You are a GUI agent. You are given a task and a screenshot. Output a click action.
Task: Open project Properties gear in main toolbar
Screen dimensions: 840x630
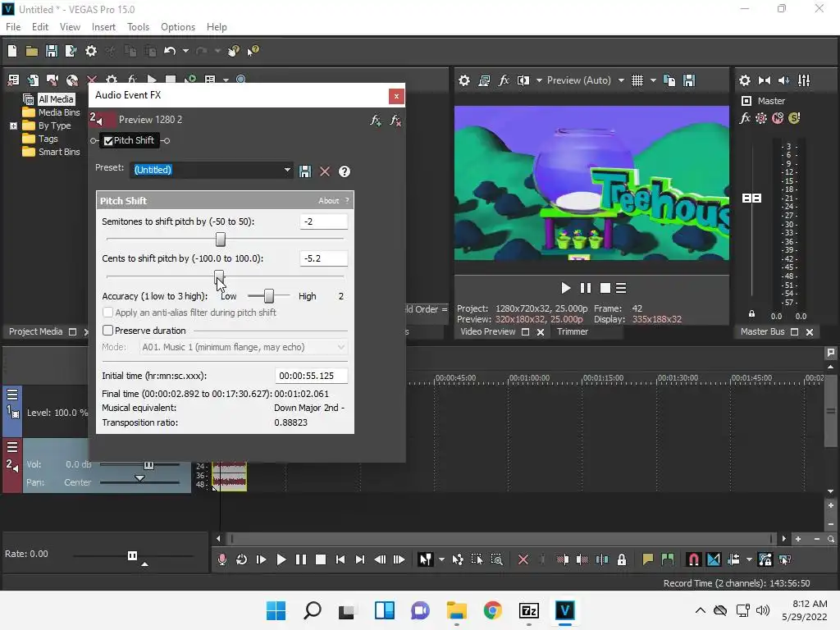[x=91, y=51]
